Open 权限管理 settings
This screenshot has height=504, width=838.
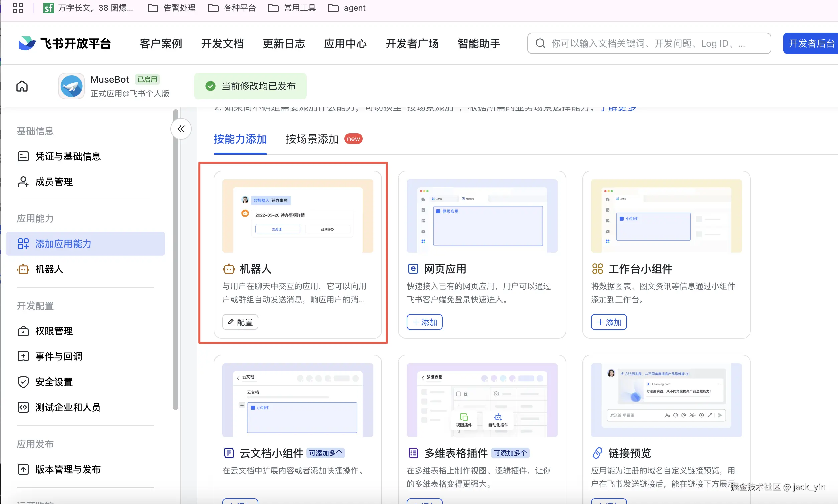pyautogui.click(x=54, y=331)
